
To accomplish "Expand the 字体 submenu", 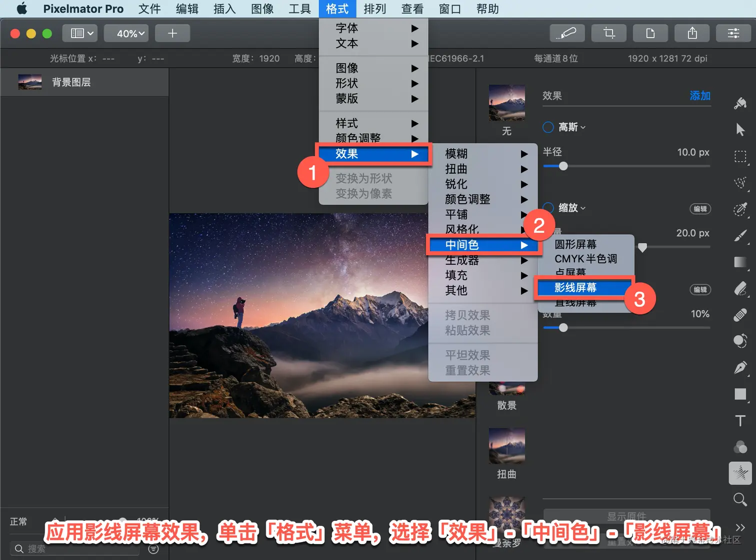I will coord(373,28).
